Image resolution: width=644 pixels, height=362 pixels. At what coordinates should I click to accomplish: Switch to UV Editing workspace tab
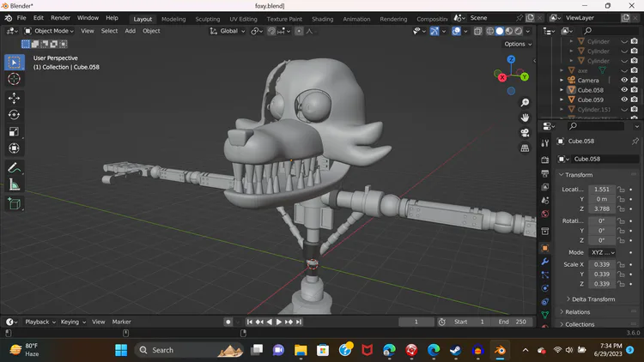[x=243, y=19]
